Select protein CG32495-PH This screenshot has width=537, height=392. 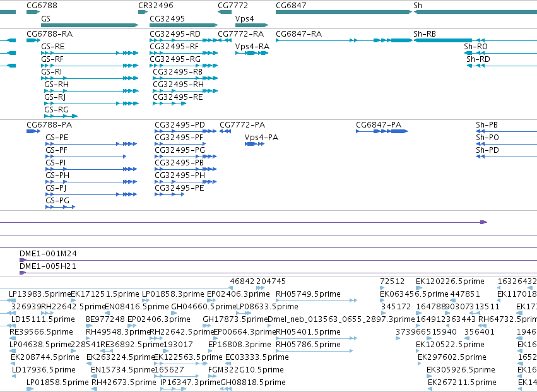pos(180,175)
